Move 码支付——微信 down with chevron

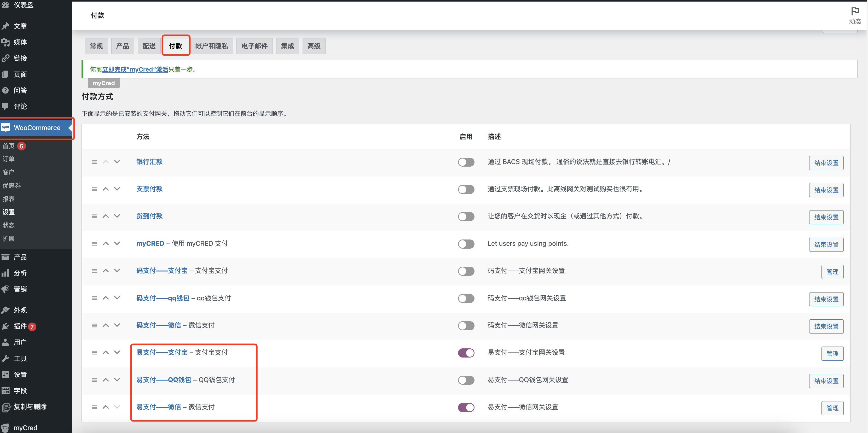coord(117,325)
